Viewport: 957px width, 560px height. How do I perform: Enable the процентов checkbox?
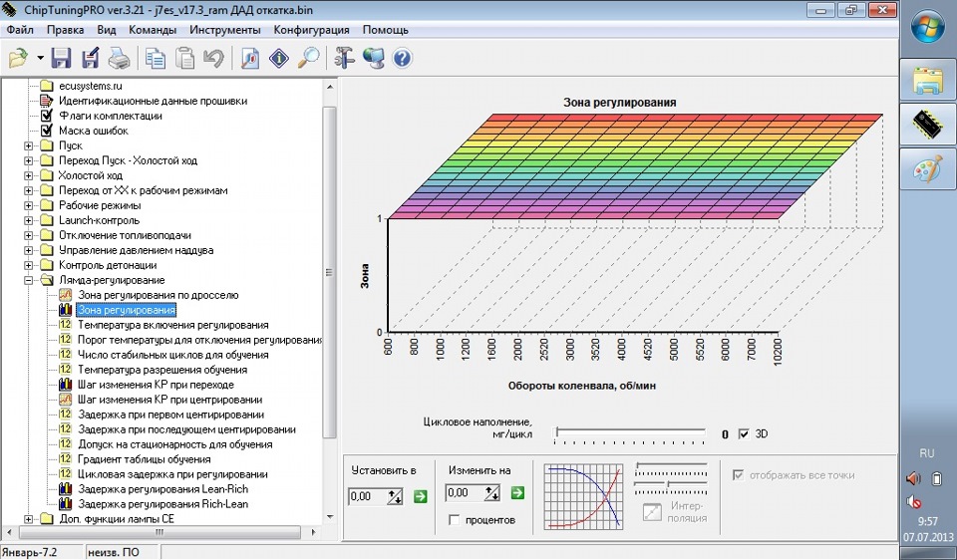pos(454,520)
